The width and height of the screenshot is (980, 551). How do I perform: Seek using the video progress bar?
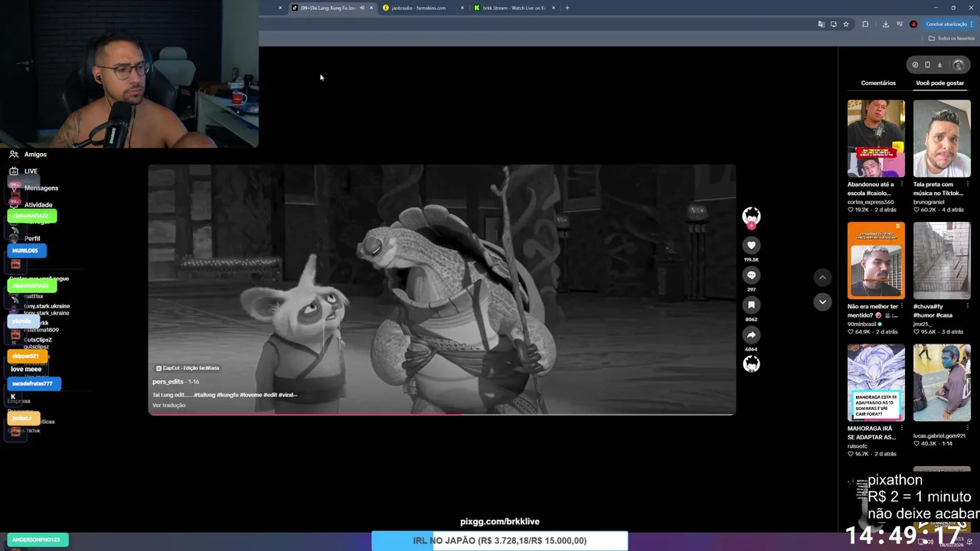click(x=442, y=414)
